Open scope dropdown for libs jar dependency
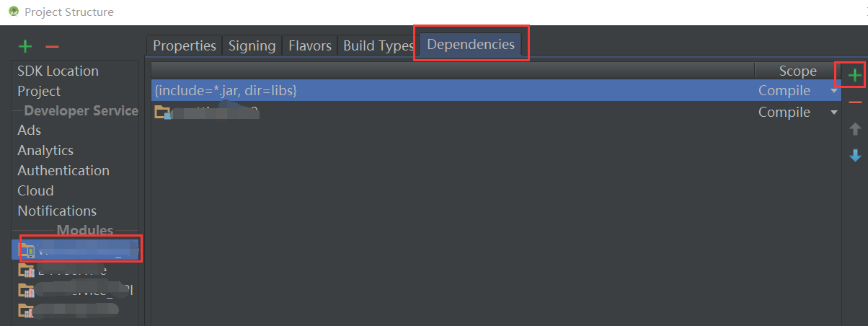Viewport: 868px width, 326px height. tap(834, 91)
